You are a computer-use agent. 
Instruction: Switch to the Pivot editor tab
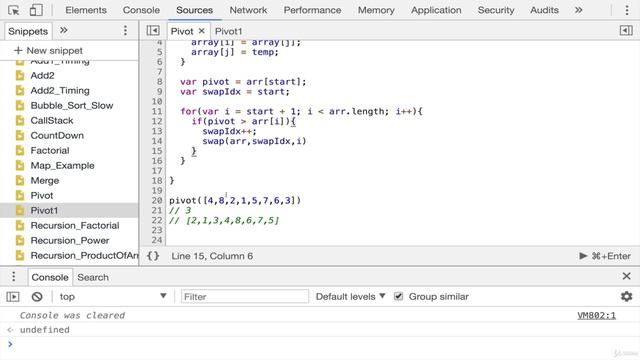(x=182, y=31)
